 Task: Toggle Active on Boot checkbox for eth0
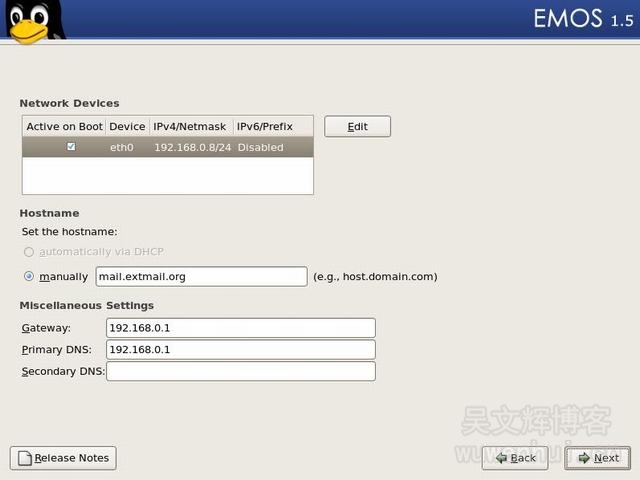70,147
